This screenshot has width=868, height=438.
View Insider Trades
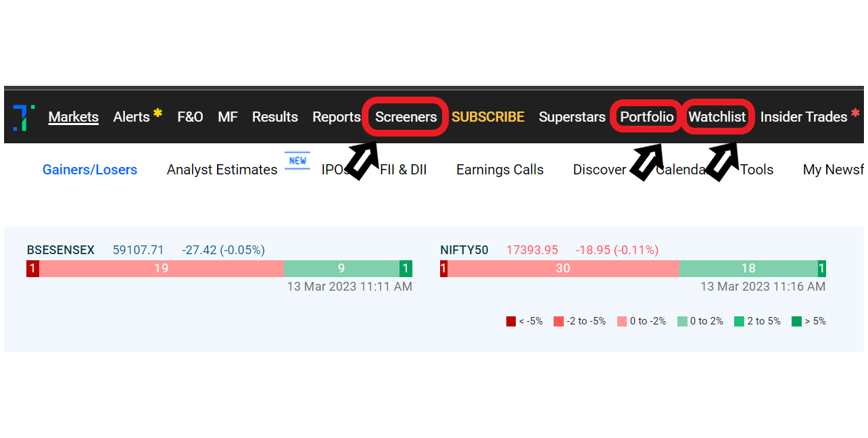pos(804,117)
